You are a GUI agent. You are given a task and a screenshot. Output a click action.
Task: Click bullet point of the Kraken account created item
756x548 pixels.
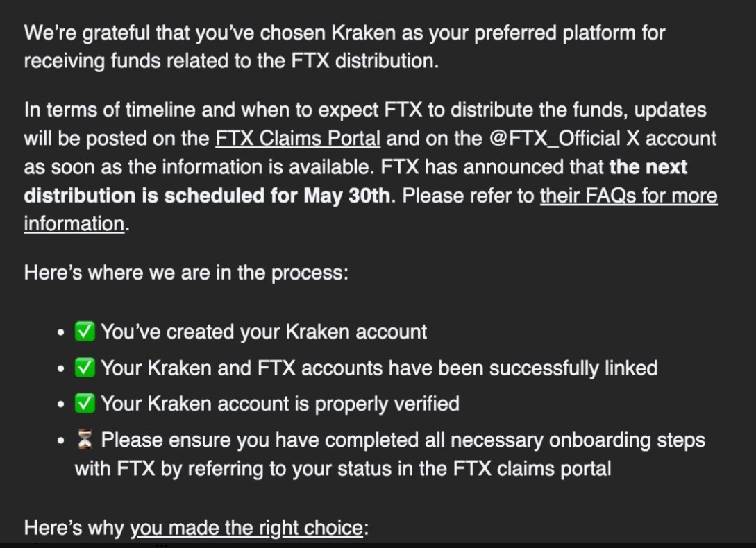[62, 332]
